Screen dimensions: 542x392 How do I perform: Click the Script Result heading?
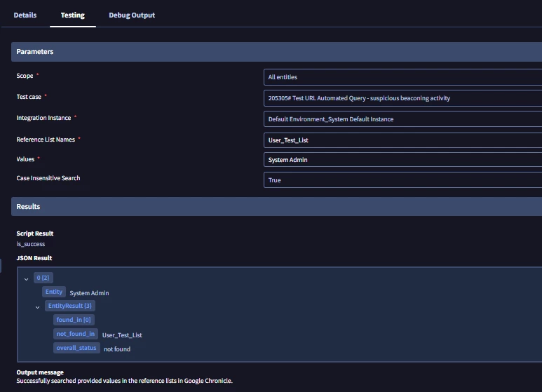click(35, 234)
